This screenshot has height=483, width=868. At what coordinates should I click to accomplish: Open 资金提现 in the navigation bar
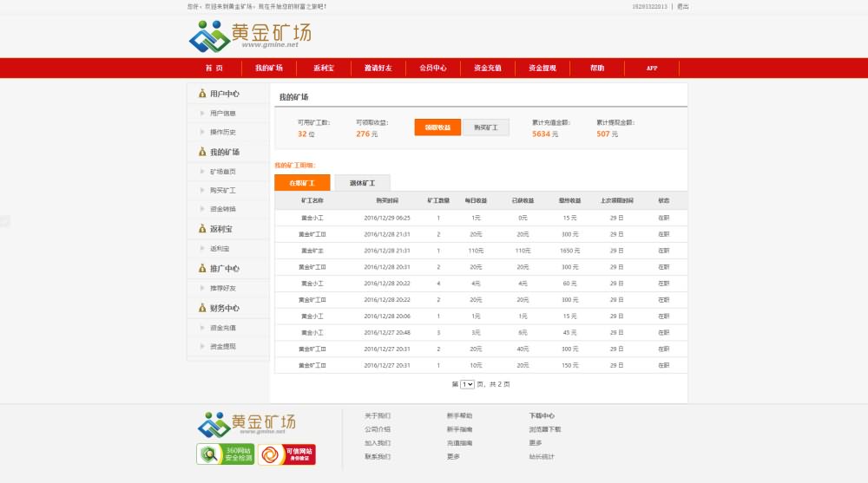[x=542, y=68]
